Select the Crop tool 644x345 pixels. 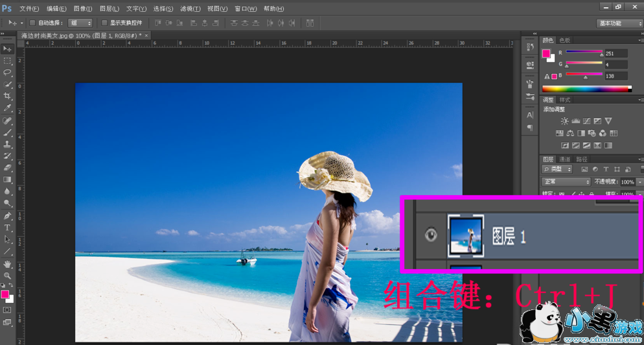coord(8,96)
